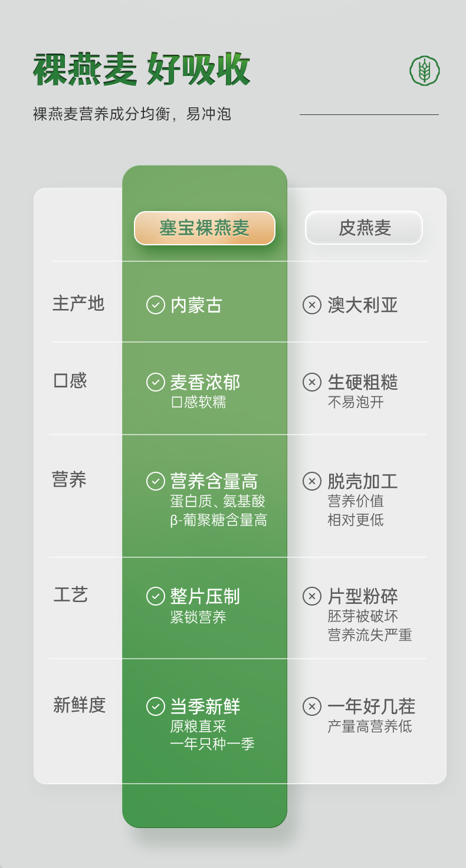Click the cross icon beside 生硬粗糙
This screenshot has height=868, width=466.
[x=311, y=382]
